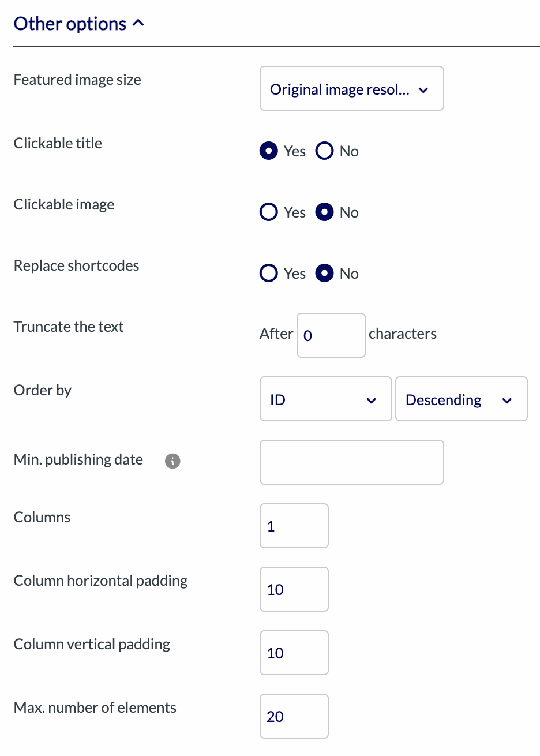Click the info icon beside Min. publishing date
Screen dimensions: 540x756
(x=172, y=461)
